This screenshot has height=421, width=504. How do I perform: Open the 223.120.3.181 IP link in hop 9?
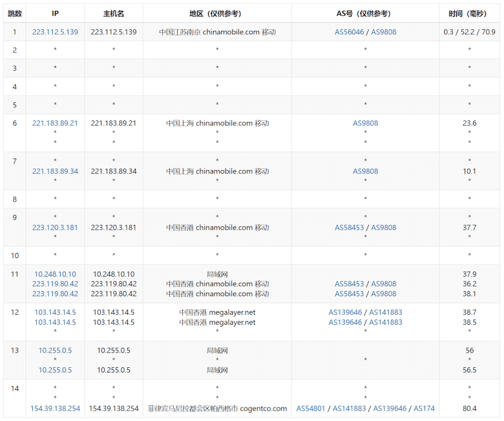(x=55, y=228)
